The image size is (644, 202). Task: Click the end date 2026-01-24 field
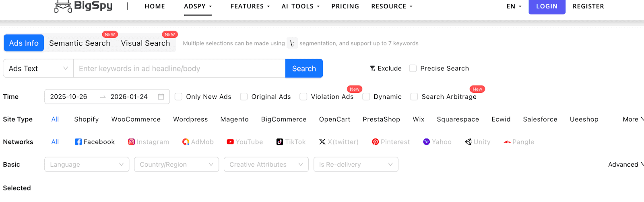pyautogui.click(x=129, y=97)
